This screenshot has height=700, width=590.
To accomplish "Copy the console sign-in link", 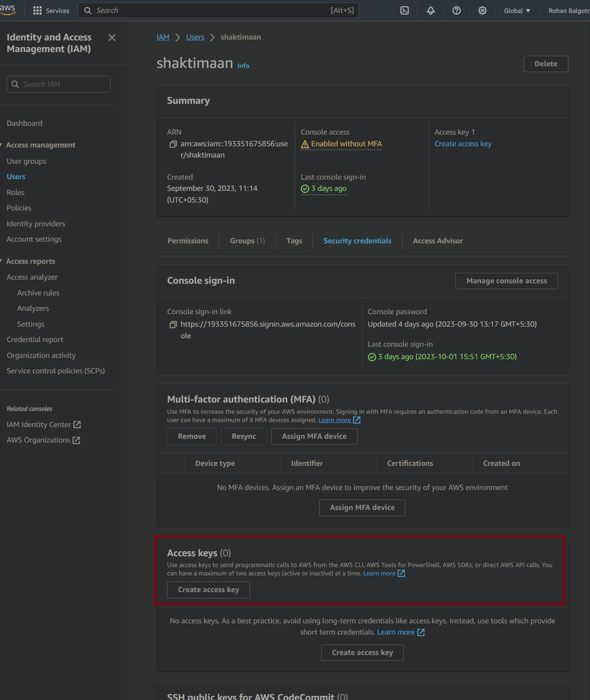I will tap(173, 325).
